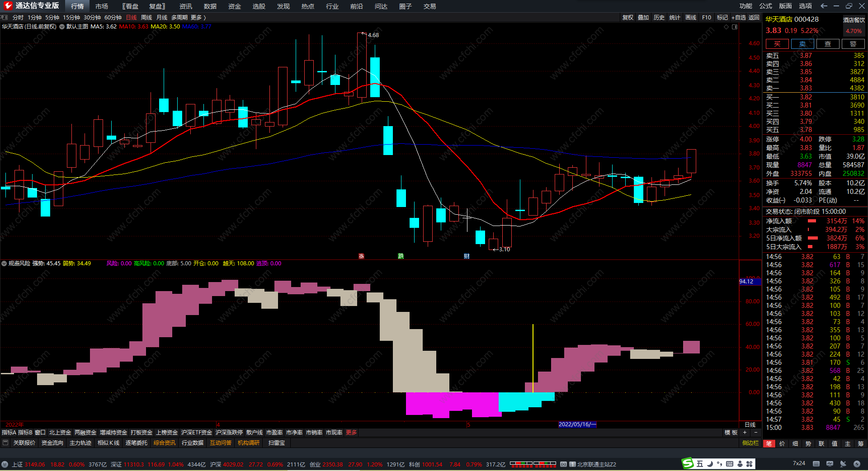868x471 pixels.
Task: Open the 公式 menu
Action: click(766, 6)
